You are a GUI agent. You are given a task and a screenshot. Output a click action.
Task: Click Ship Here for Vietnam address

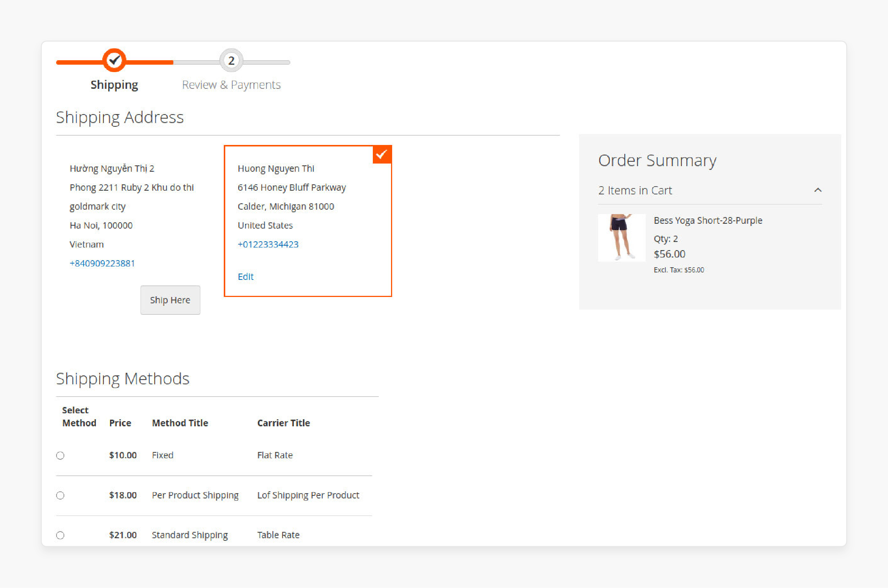[x=170, y=300]
